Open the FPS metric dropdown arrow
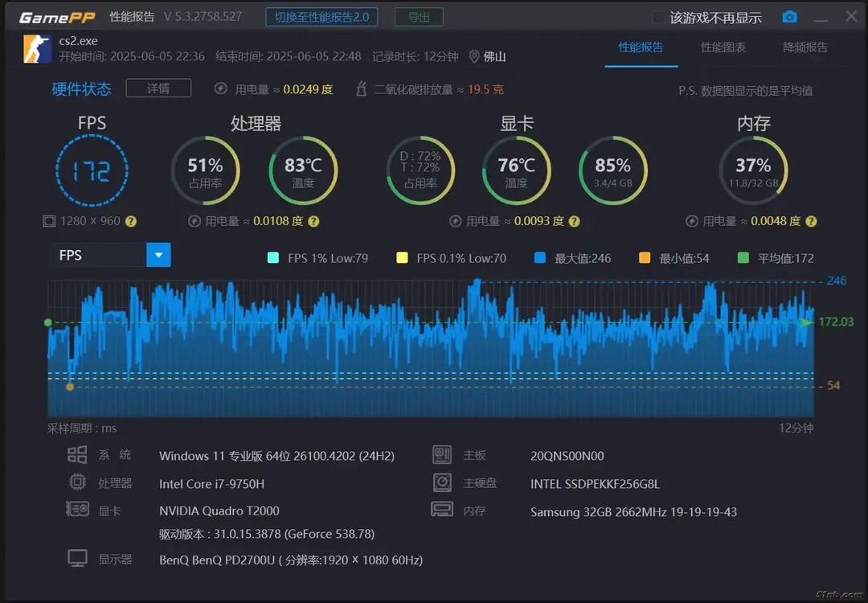This screenshot has width=868, height=603. 158,254
